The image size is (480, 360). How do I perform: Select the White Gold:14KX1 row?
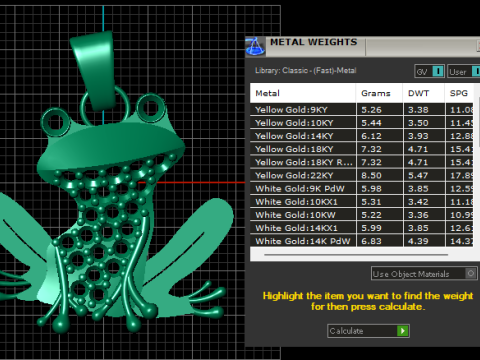coord(362,228)
